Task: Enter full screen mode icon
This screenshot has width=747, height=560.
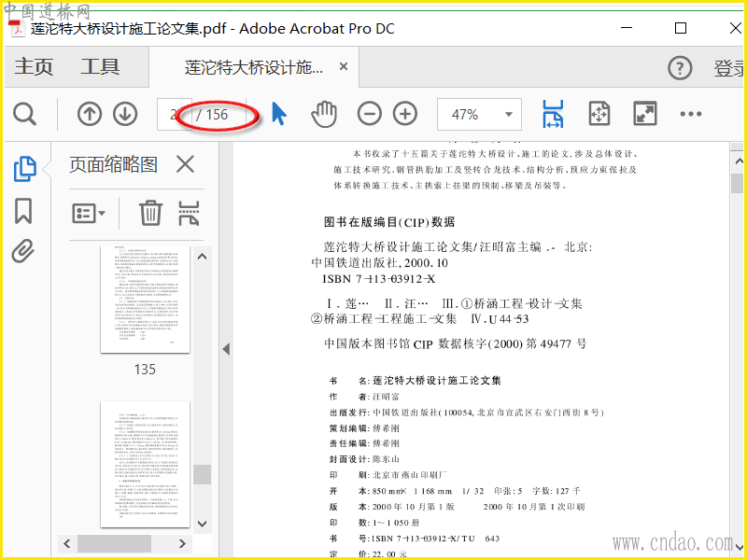Action: click(x=645, y=114)
